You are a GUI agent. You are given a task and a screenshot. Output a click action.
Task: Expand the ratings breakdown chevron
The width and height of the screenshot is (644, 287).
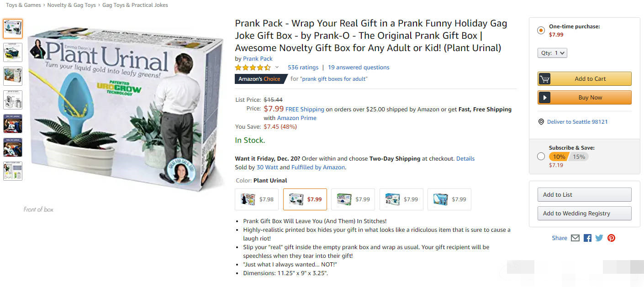(277, 68)
